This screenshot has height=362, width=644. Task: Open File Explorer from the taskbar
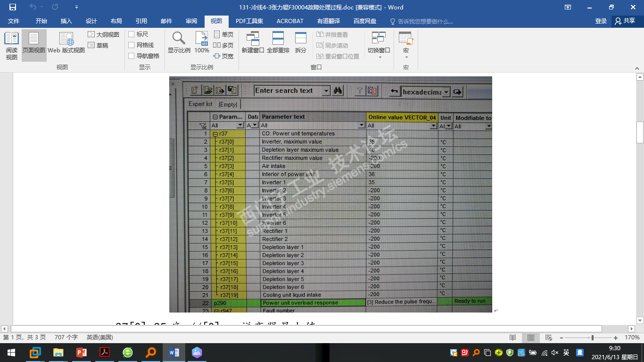point(58,352)
